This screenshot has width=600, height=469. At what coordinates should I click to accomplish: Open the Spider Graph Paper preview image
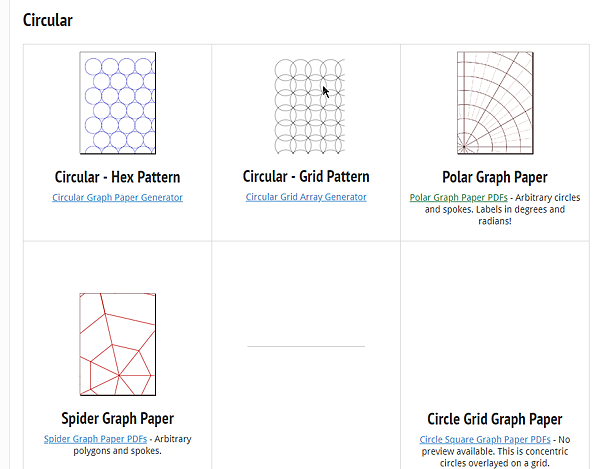(118, 344)
